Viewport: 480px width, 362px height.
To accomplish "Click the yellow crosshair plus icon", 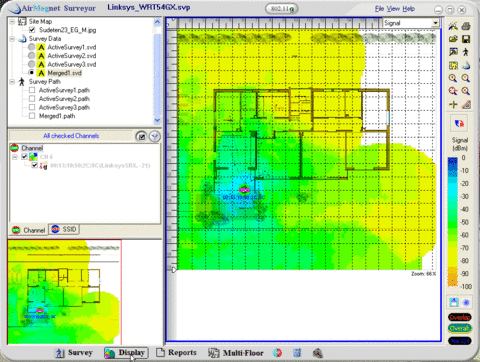I will pyautogui.click(x=453, y=105).
